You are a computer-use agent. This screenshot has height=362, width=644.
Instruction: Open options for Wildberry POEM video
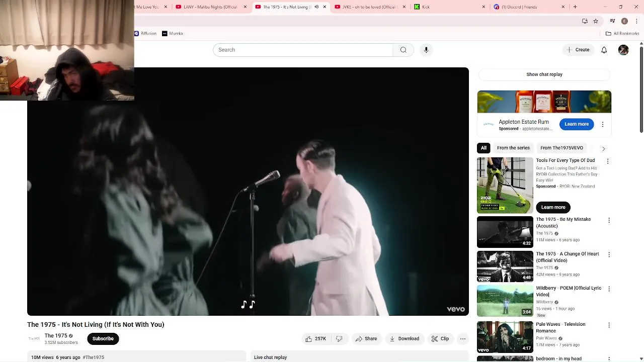(609, 289)
